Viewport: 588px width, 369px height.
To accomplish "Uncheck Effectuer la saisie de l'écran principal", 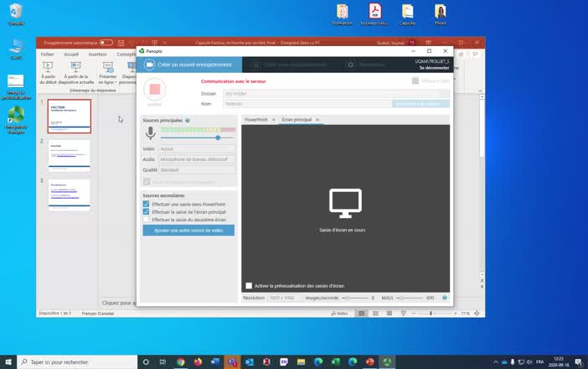I will (146, 211).
